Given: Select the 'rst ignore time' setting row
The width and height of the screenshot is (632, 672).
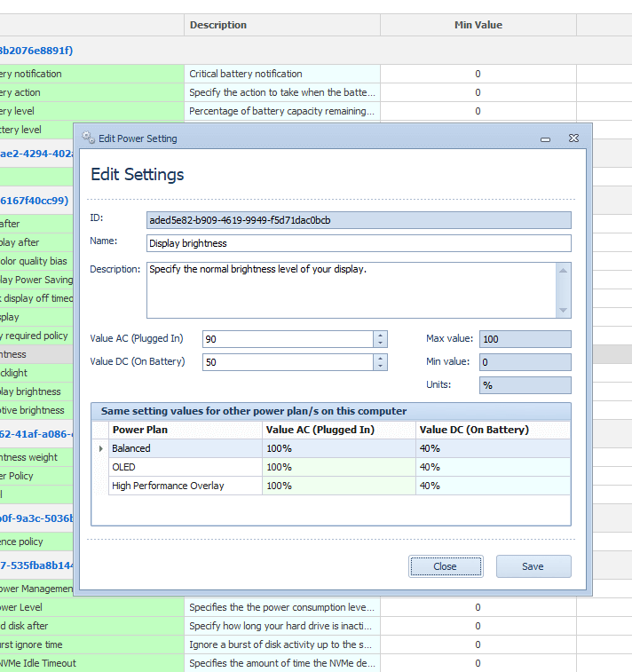Looking at the screenshot, I should click(92, 644).
